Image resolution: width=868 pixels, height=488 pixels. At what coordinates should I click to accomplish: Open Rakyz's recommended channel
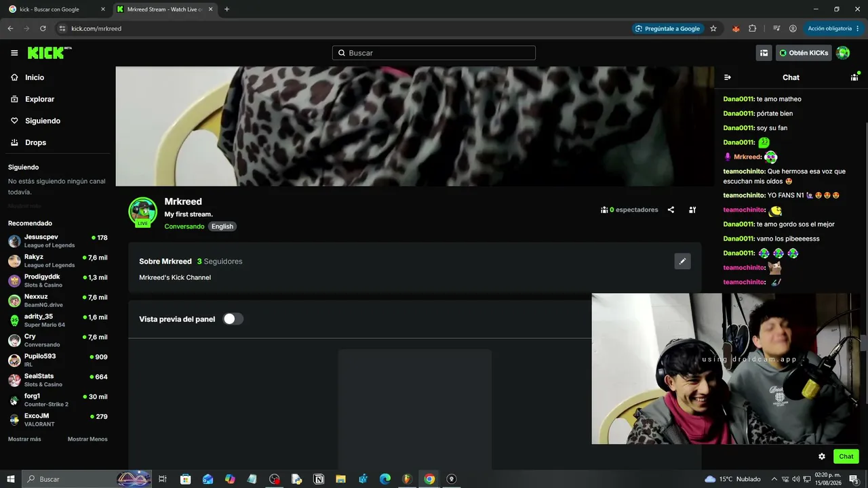(58, 261)
